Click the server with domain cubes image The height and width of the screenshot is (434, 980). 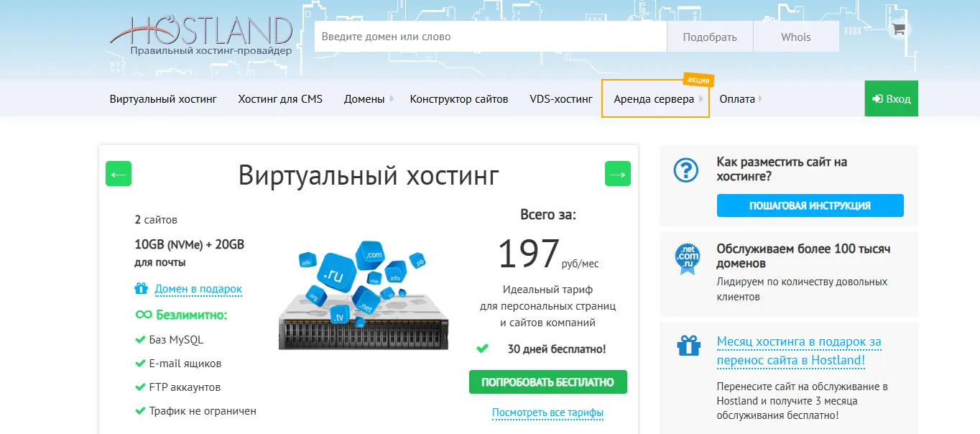coord(364,295)
